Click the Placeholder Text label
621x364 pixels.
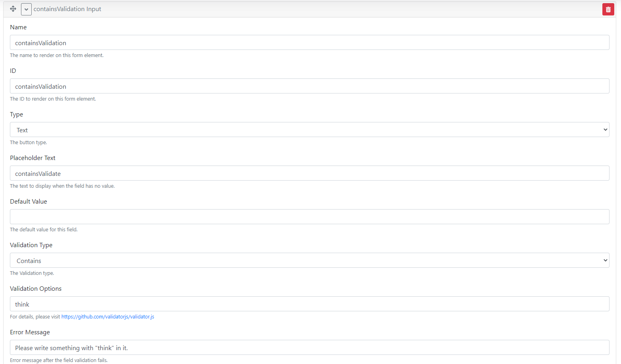tap(32, 158)
